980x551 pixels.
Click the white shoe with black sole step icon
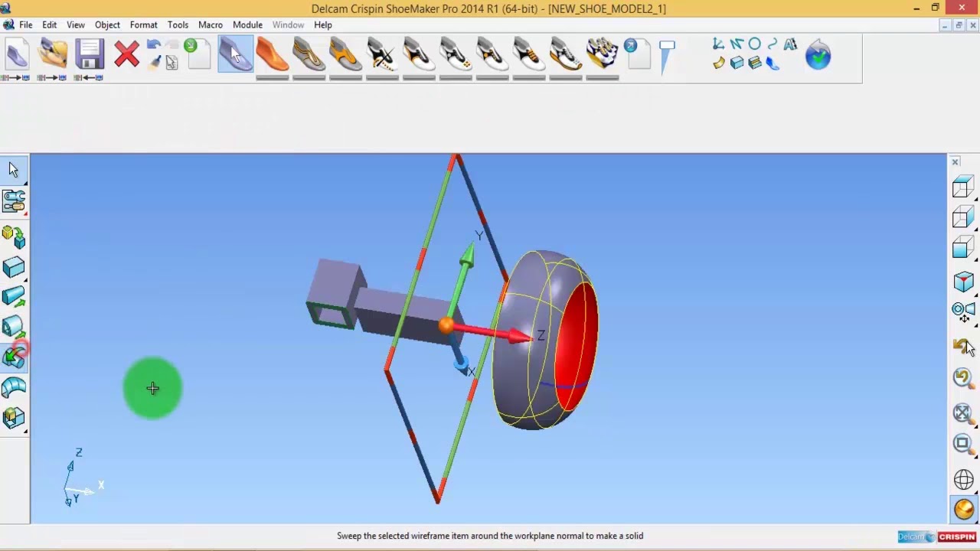point(419,55)
